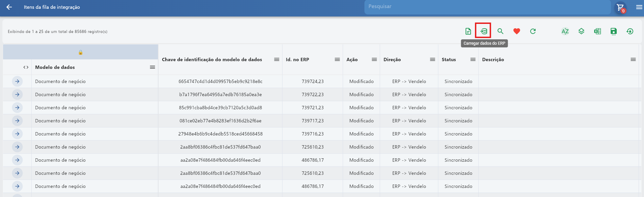Click the red heart favorite icon

(516, 31)
